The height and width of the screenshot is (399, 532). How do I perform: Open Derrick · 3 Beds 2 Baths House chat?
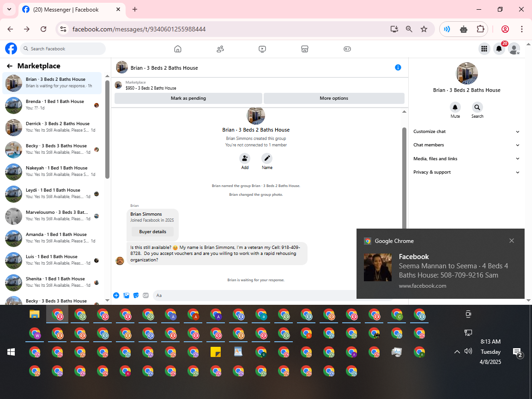click(52, 127)
